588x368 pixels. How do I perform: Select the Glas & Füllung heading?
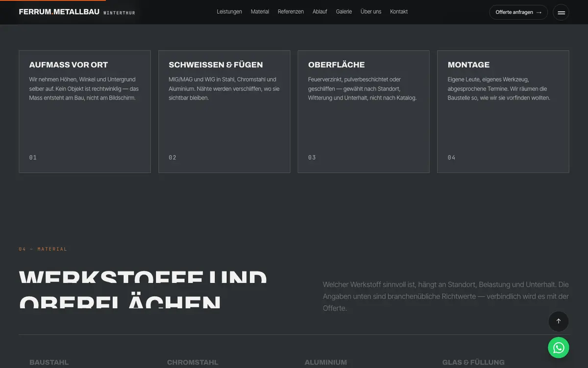tap(473, 363)
